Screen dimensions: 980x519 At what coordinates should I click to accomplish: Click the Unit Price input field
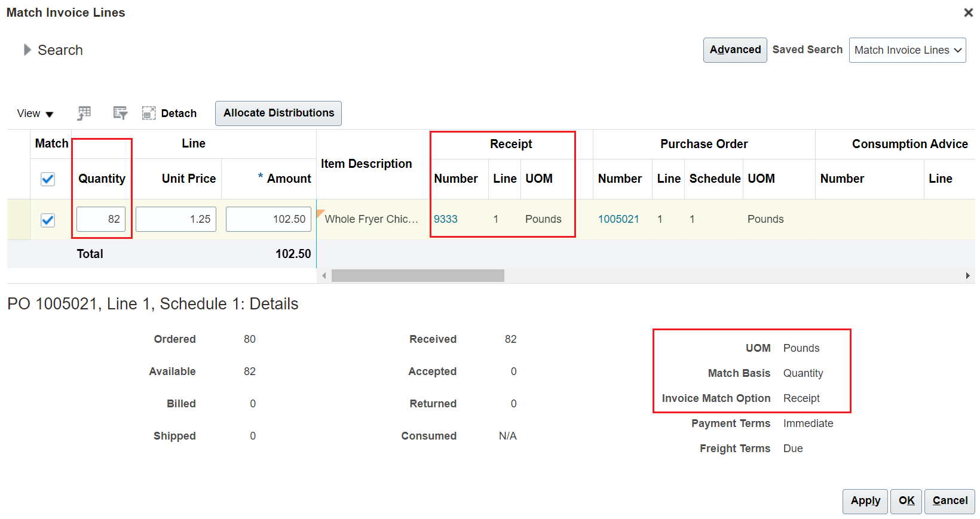176,219
